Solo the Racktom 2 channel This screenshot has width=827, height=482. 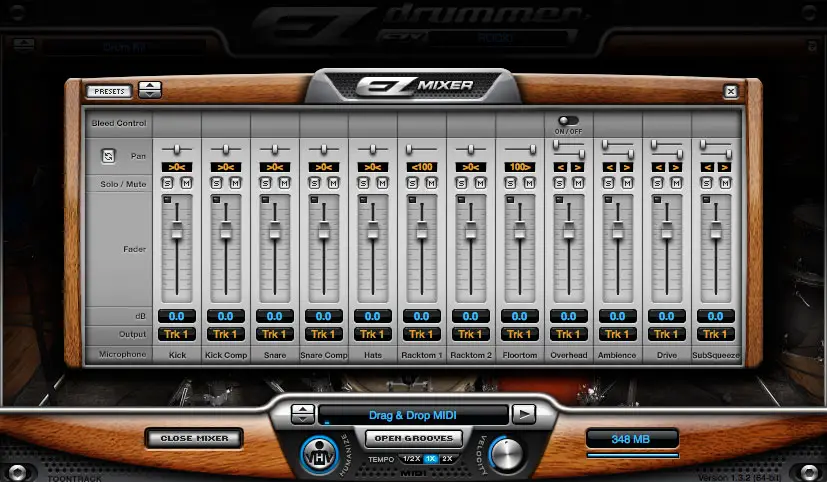[x=462, y=183]
